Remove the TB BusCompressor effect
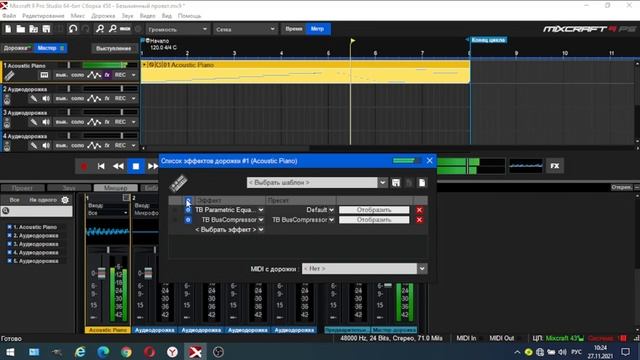This screenshot has height=360, width=640. point(419,220)
